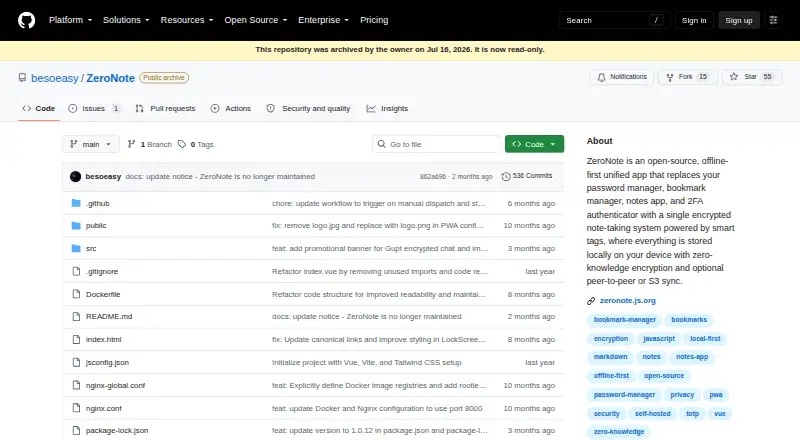The height and width of the screenshot is (440, 800).
Task: Open commit hash 862a696
Action: (433, 177)
